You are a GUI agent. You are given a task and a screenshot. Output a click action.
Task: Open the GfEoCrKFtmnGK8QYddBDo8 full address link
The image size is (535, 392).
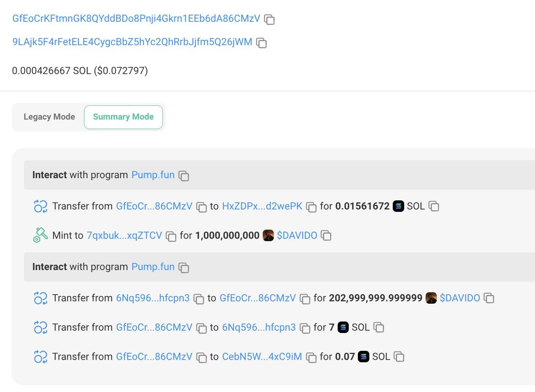point(136,19)
